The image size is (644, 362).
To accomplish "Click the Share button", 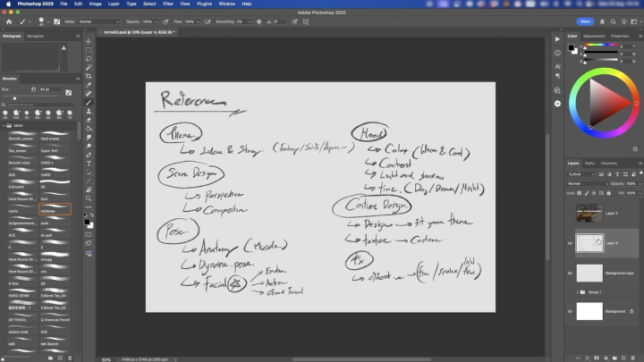I will click(x=585, y=20).
